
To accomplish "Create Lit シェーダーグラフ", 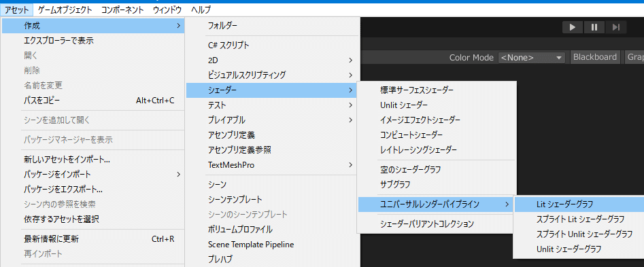I will 579,204.
